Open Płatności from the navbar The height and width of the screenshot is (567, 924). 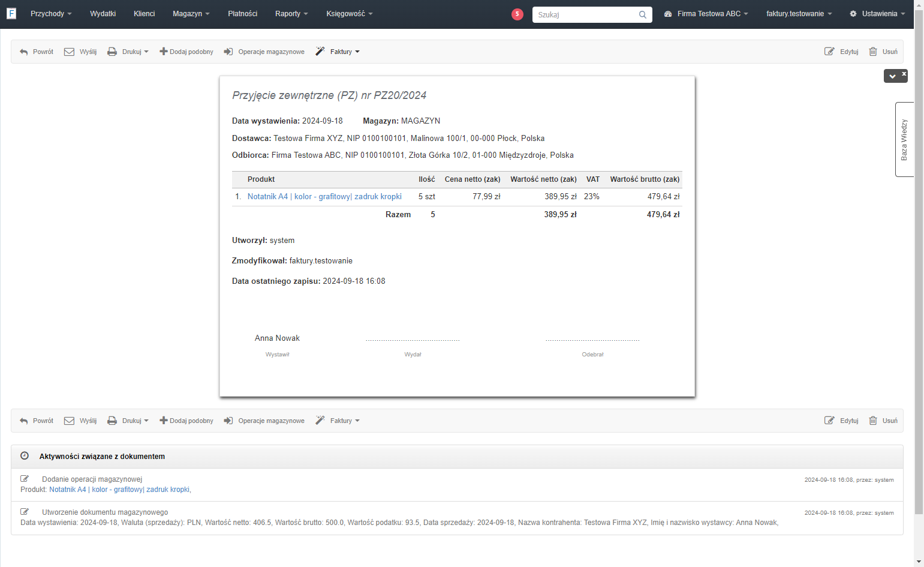tap(243, 14)
